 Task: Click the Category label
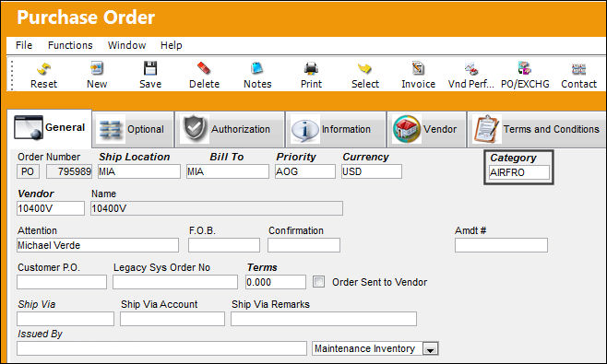[x=513, y=158]
